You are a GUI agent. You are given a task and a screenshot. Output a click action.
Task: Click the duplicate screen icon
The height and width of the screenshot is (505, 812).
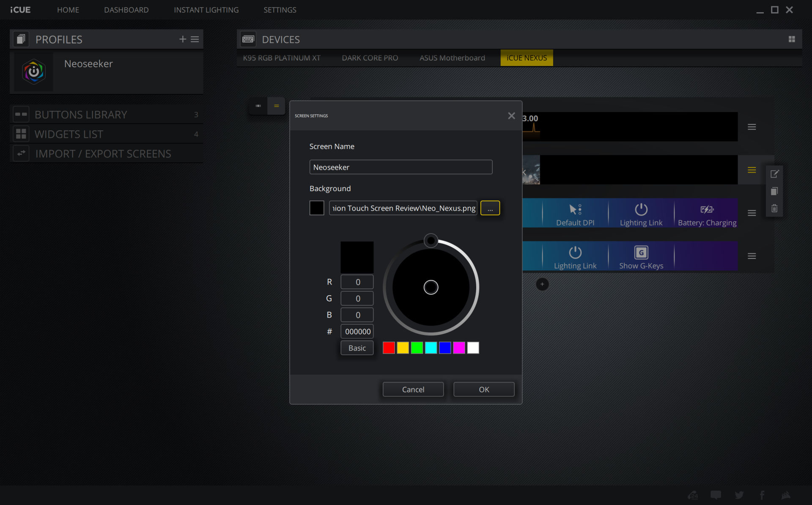tap(774, 191)
